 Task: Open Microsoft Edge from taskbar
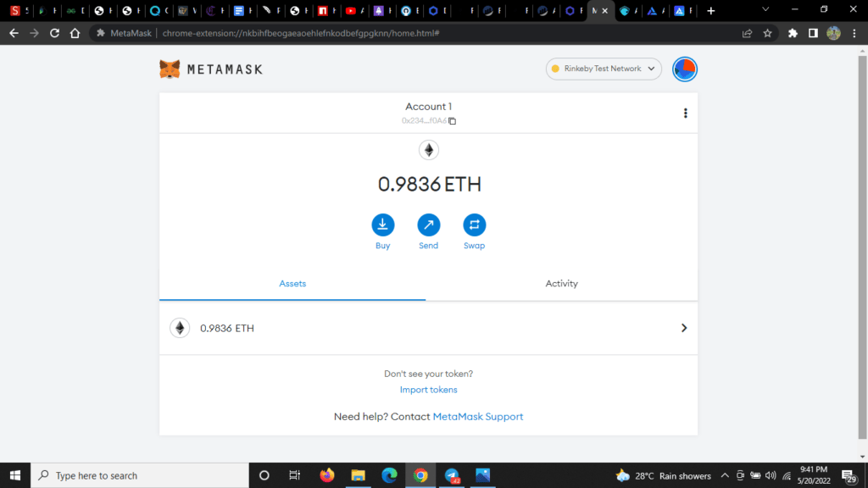[x=389, y=475]
